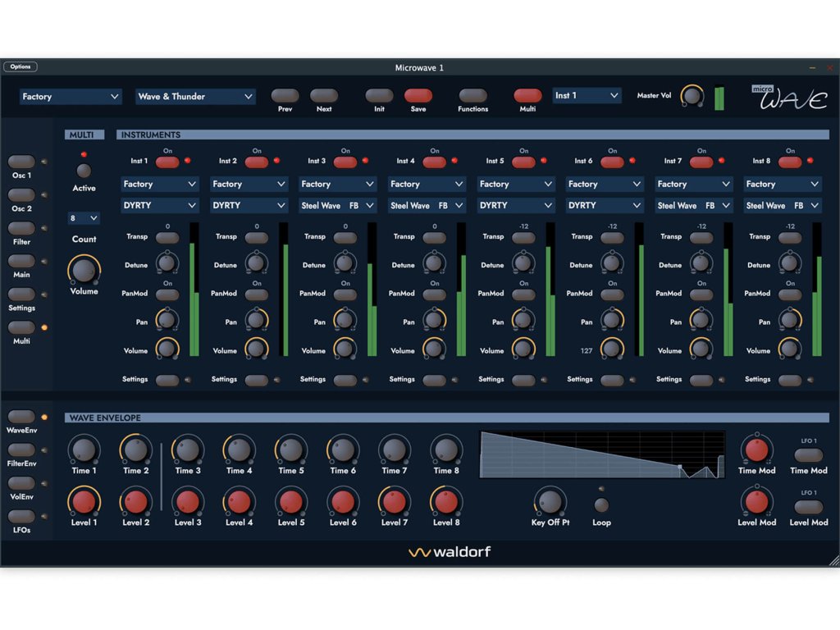This screenshot has width=840, height=630.
Task: Click the Master Vol knob
Action: click(x=692, y=97)
